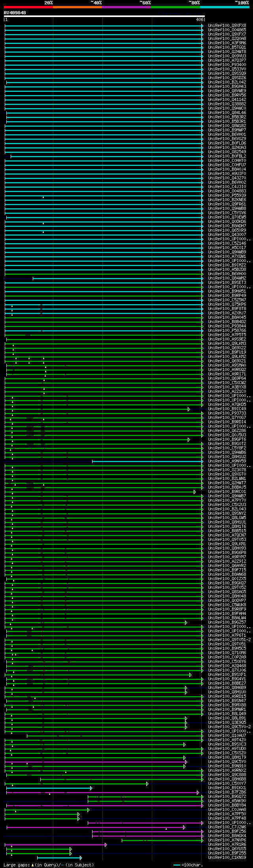This screenshot has height=868, width=253.
Task: Click the arrowhead ending the UniRef100_C5X0Y7 alignment
Action: point(147,783)
